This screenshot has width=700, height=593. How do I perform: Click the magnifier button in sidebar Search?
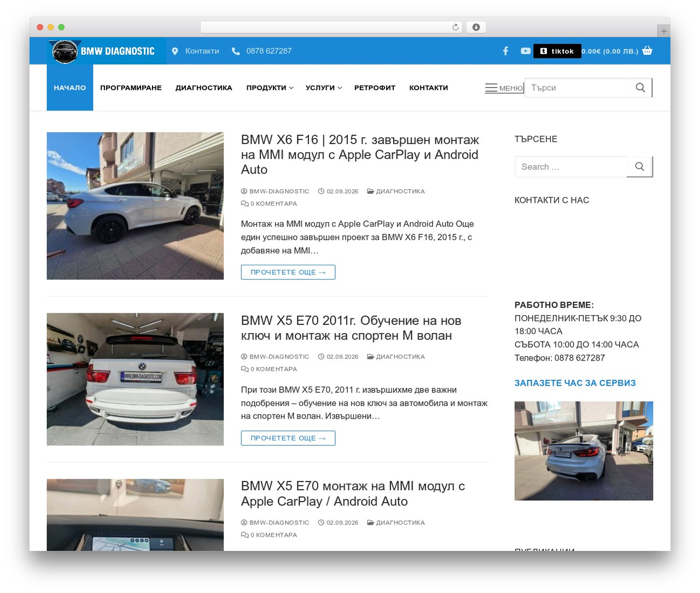pyautogui.click(x=640, y=166)
